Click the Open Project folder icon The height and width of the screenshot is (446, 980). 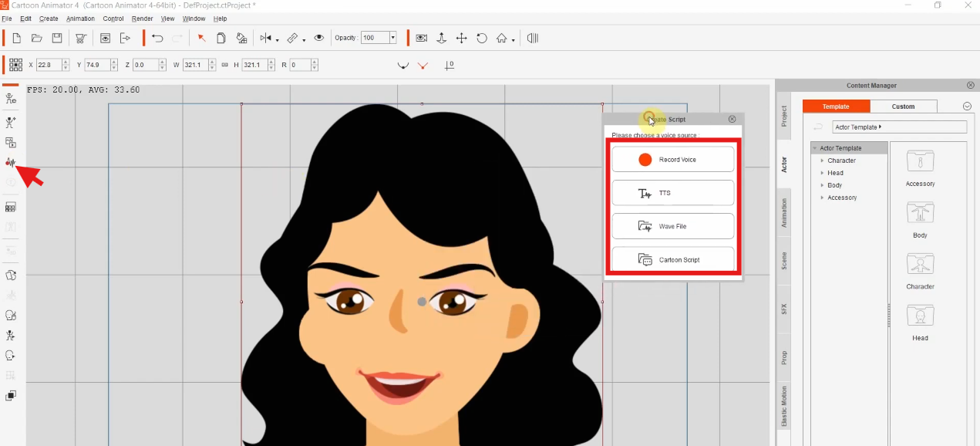tap(36, 38)
